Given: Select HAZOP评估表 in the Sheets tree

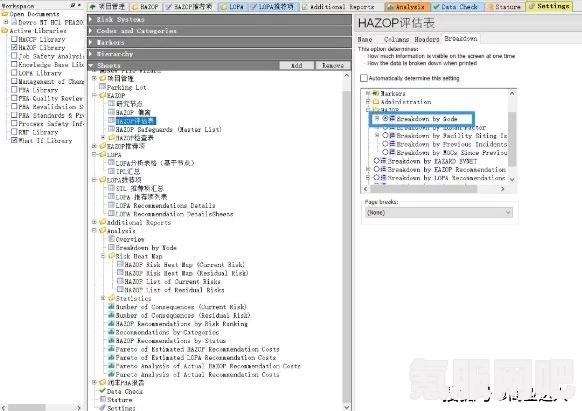Looking at the screenshot, I should coord(135,121).
